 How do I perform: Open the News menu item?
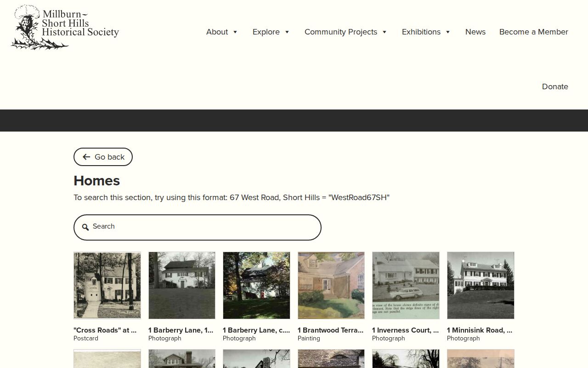(475, 32)
